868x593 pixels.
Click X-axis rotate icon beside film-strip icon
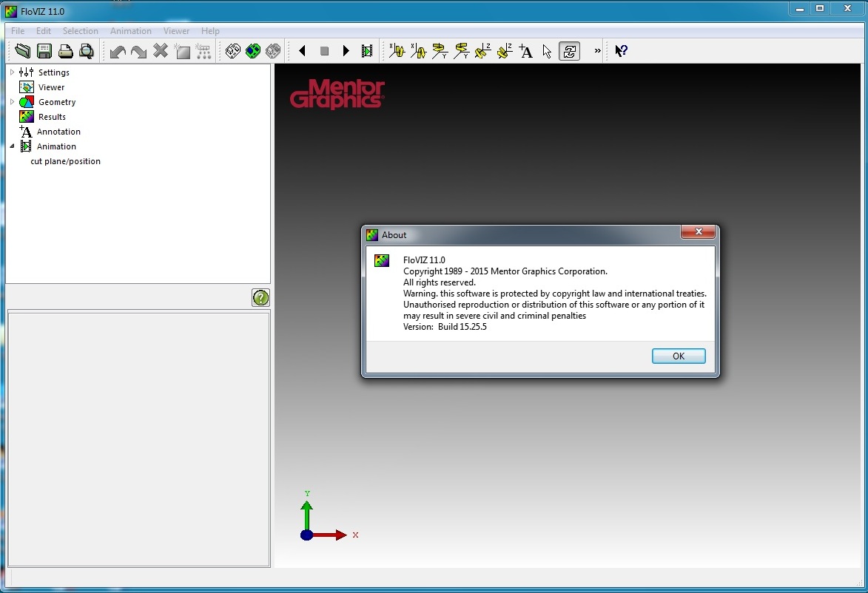click(397, 51)
